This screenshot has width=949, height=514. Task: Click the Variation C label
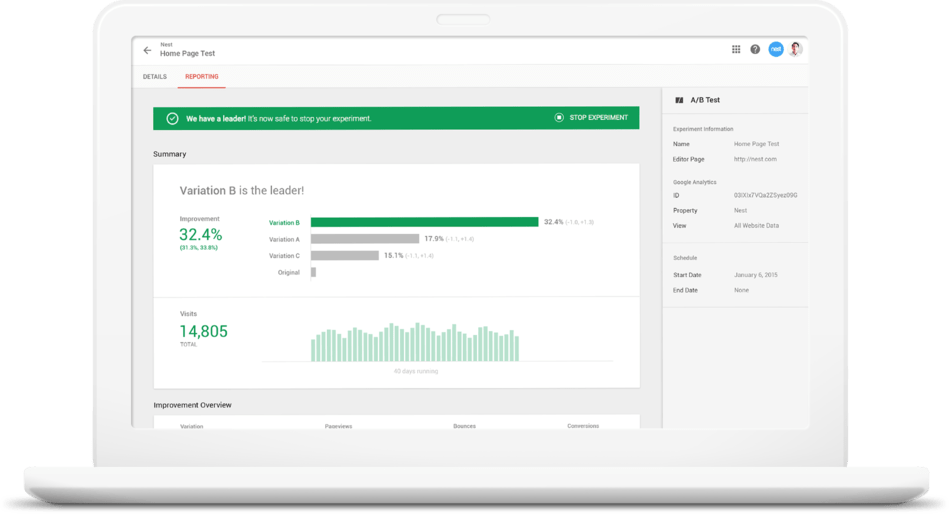coord(284,256)
